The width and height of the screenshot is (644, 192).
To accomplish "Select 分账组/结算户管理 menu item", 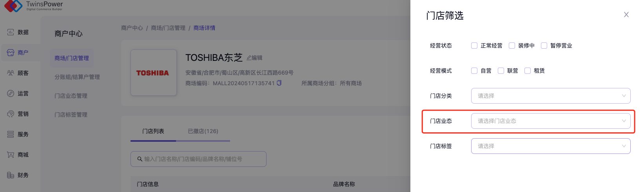I will point(77,77).
